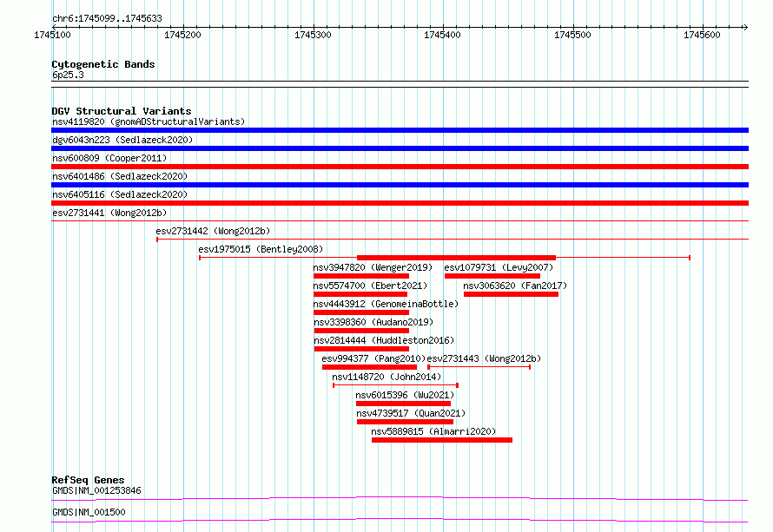Click the red bar under nsv3398360
Image resolution: width=773 pixels, height=532 pixels.
point(362,331)
